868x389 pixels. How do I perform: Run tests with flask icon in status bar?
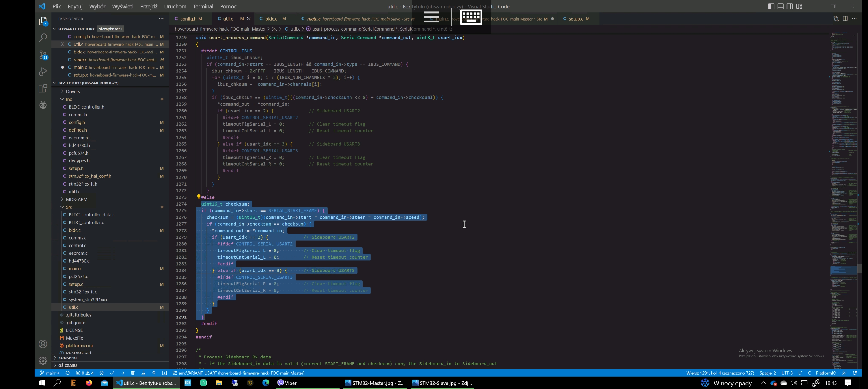click(x=144, y=373)
